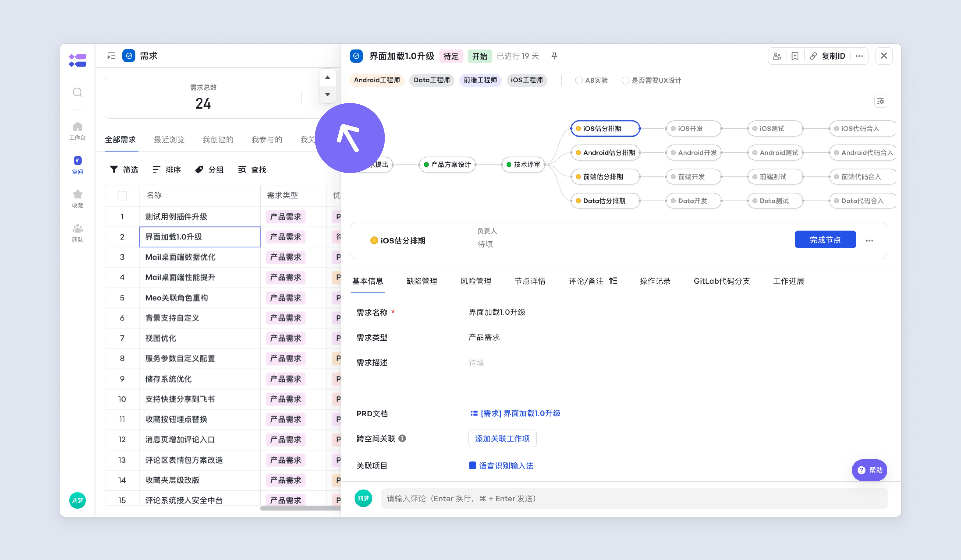This screenshot has height=560, width=961.
Task: Open 空间 in the sidebar
Action: pyautogui.click(x=77, y=165)
